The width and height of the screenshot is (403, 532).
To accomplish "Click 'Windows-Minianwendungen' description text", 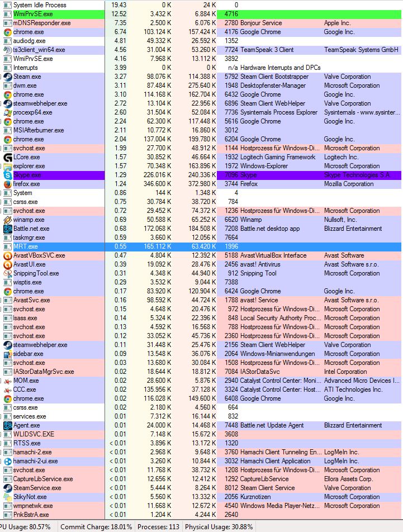I will click(277, 354).
